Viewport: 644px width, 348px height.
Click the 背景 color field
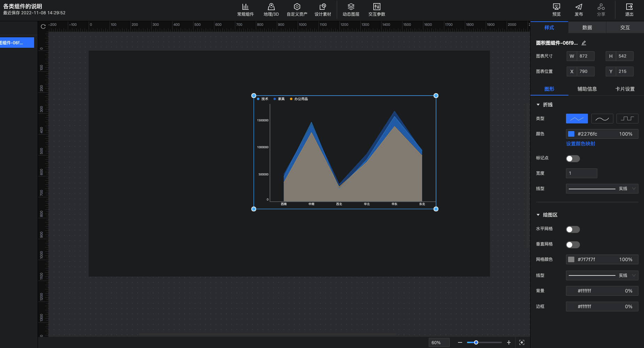point(602,291)
